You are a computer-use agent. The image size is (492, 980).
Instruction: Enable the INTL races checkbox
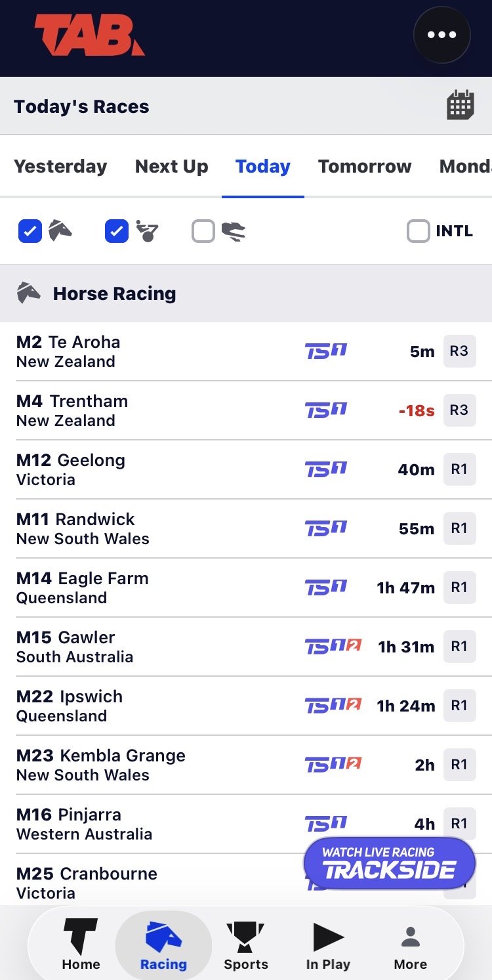[419, 231]
